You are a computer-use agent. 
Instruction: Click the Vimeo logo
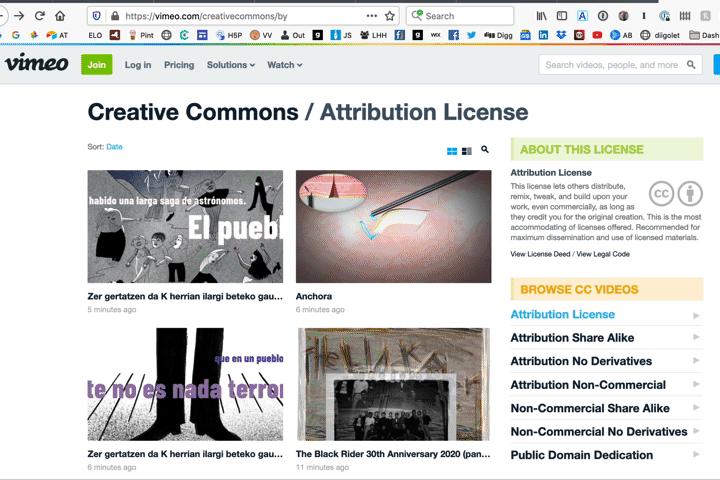click(36, 64)
